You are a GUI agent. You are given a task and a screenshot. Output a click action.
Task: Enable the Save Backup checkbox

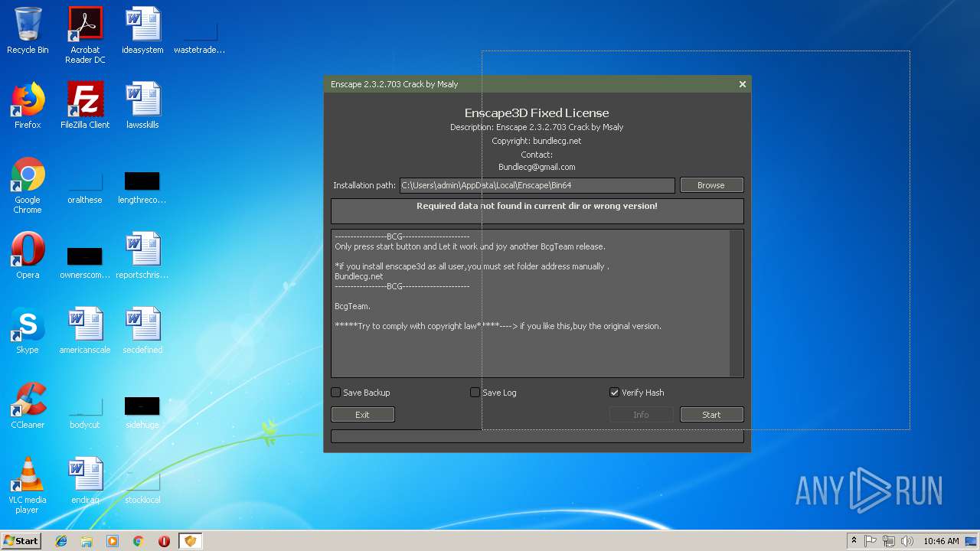coord(336,393)
